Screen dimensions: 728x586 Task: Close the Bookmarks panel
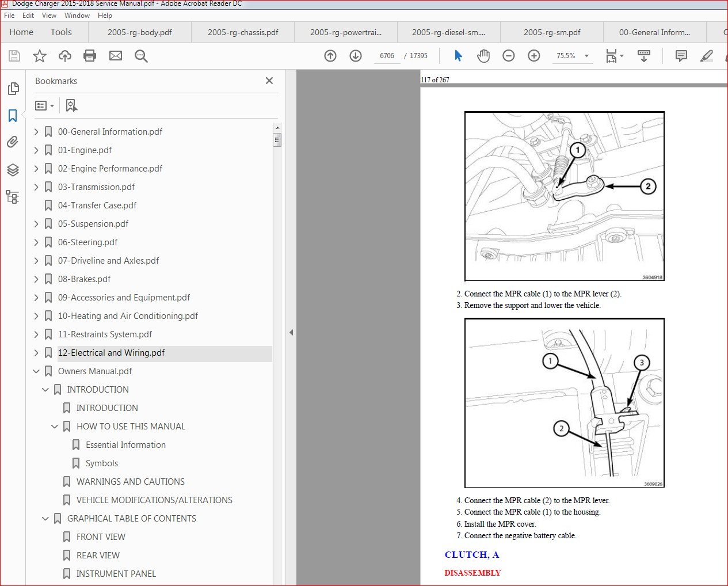click(x=269, y=81)
